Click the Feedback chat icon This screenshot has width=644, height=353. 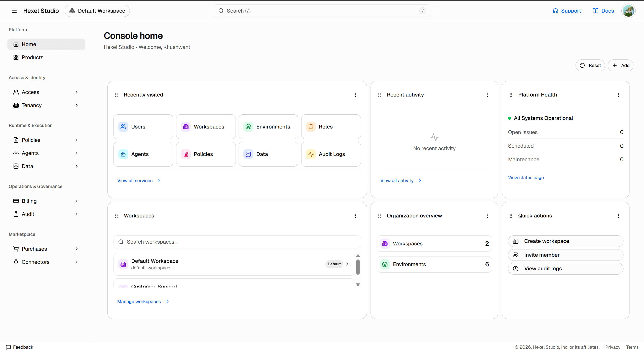[8, 347]
